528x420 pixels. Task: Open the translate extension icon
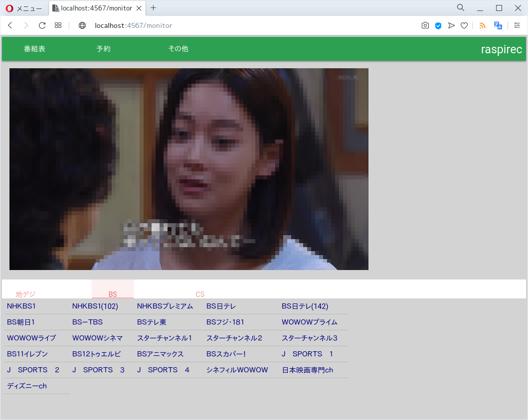click(498, 25)
